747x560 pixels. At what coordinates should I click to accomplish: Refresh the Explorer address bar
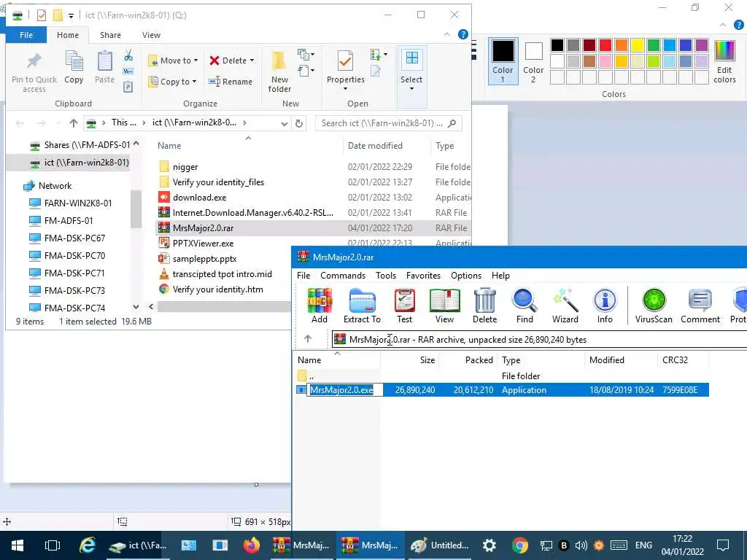click(299, 123)
